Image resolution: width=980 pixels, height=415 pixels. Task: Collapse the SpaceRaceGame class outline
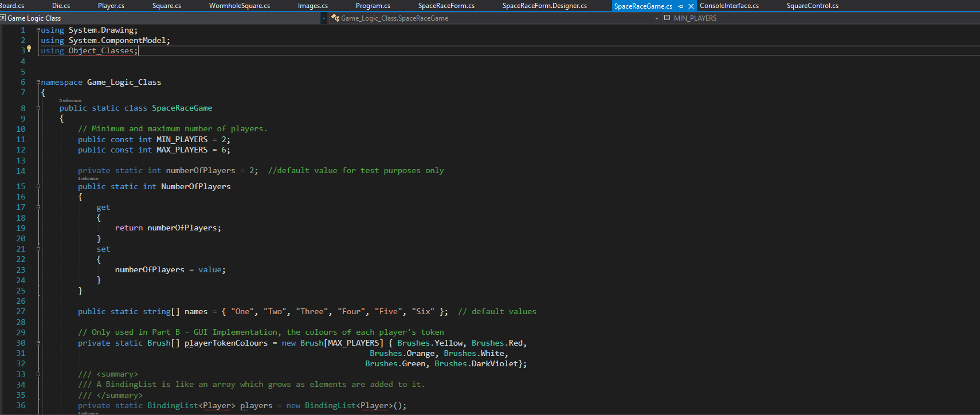point(38,108)
